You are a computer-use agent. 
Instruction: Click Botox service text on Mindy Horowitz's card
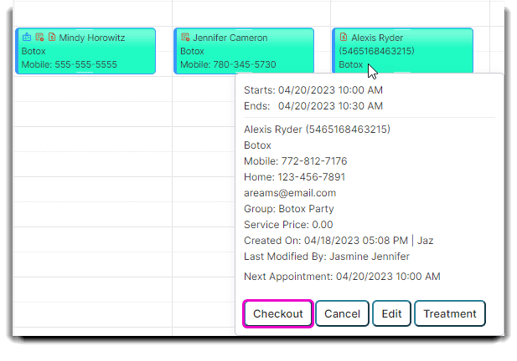(x=33, y=51)
